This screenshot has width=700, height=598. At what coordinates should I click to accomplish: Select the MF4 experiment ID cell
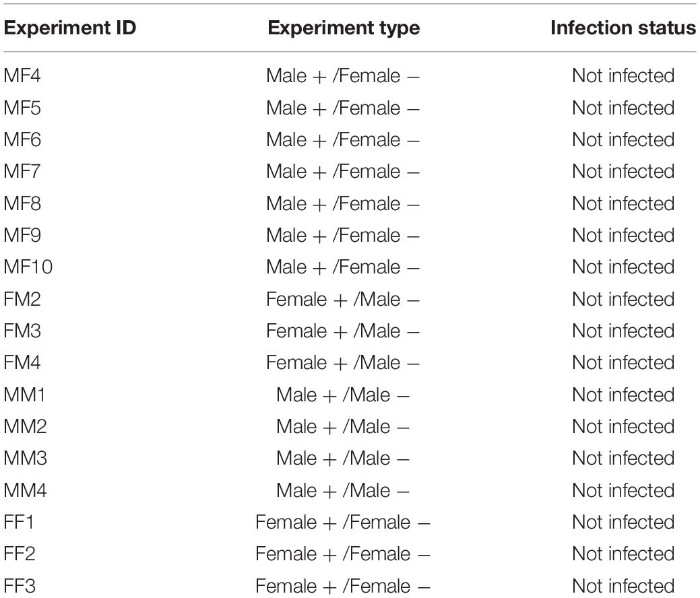(x=22, y=76)
